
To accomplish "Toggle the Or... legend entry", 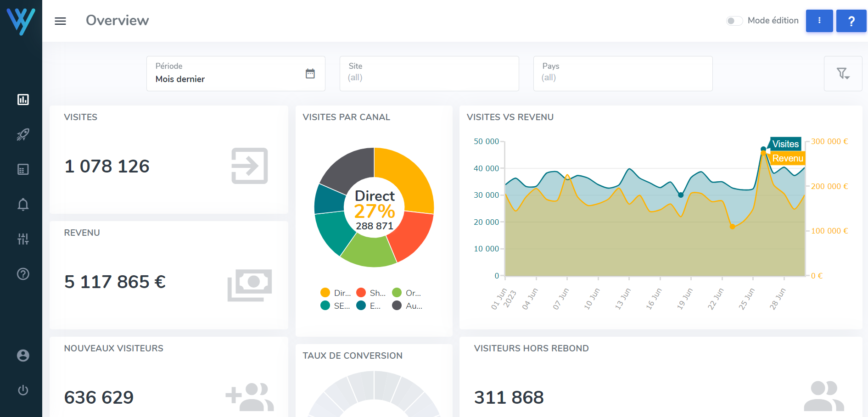I will 407,293.
